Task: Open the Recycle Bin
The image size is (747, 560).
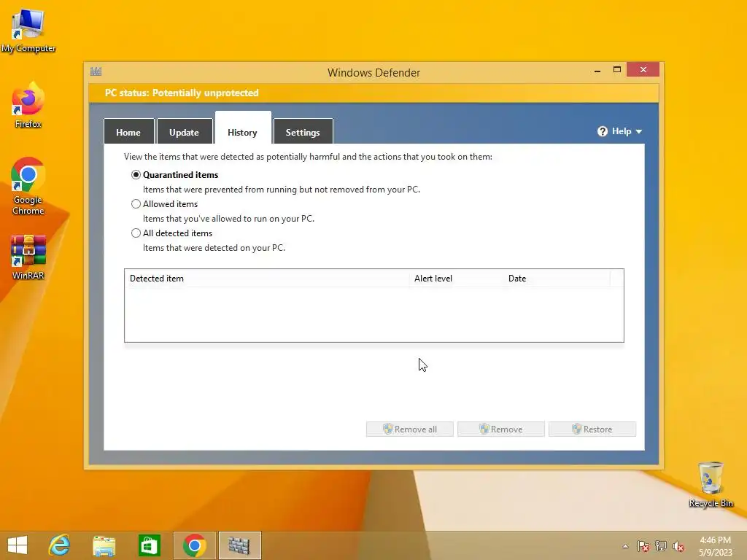Action: (x=711, y=484)
